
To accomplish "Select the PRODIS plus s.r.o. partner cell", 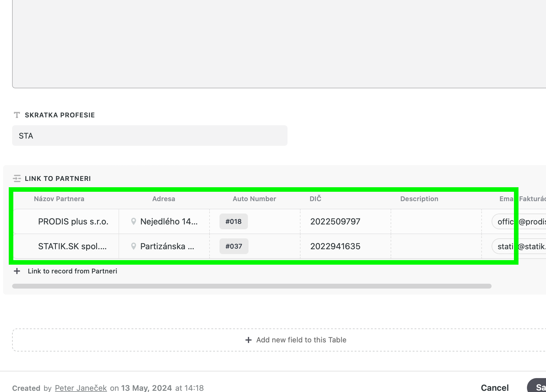I will click(66, 221).
